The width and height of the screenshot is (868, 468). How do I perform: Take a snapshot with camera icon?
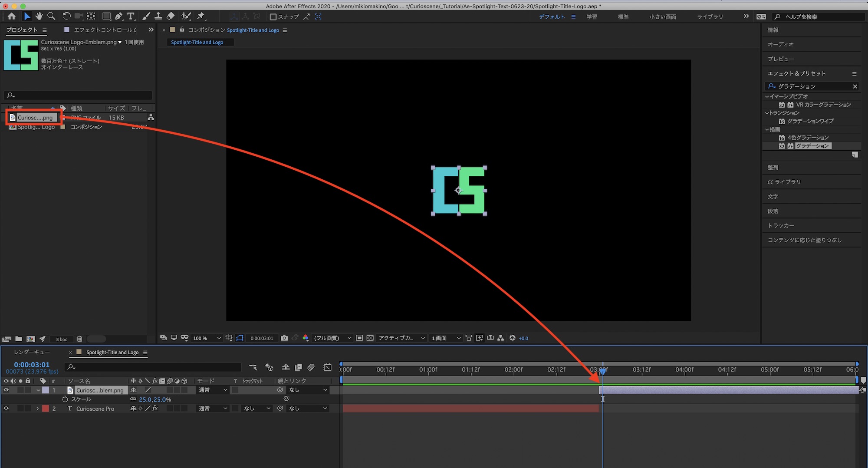pyautogui.click(x=284, y=338)
